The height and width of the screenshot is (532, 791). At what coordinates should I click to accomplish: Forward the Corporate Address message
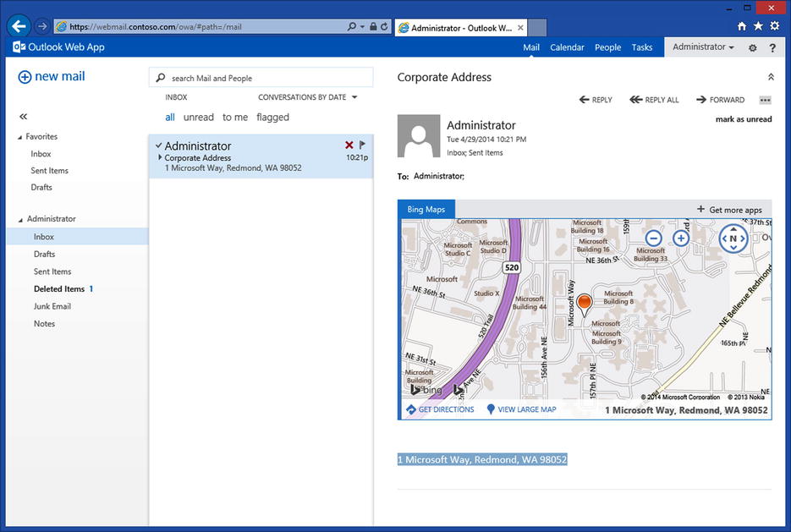coord(721,100)
